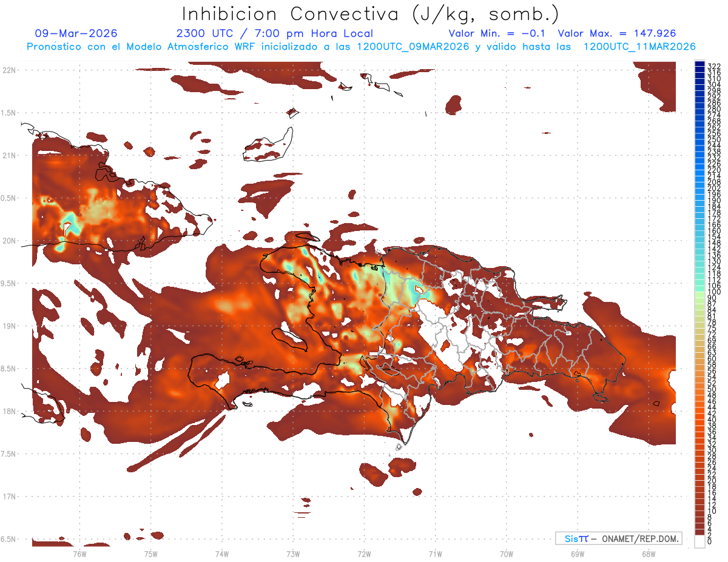Select the pale green swatch beside 100
Viewport: 728px width, 562px height.
coord(699,295)
